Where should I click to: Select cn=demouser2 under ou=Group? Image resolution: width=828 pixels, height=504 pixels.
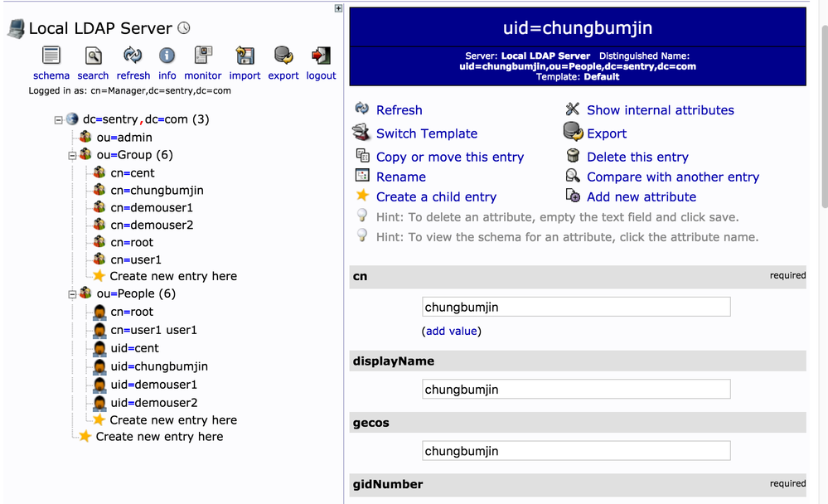[152, 225]
